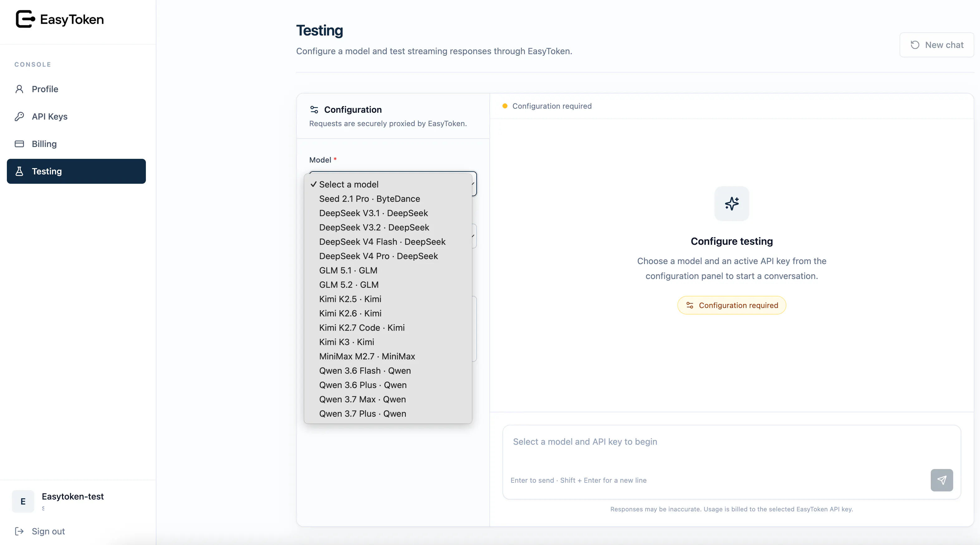Click the Easytoken-test account name

(73, 496)
